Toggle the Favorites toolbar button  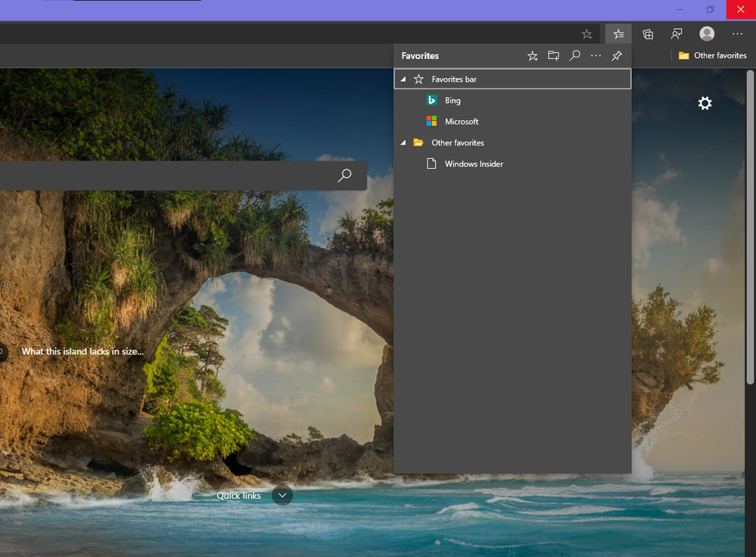tap(618, 34)
